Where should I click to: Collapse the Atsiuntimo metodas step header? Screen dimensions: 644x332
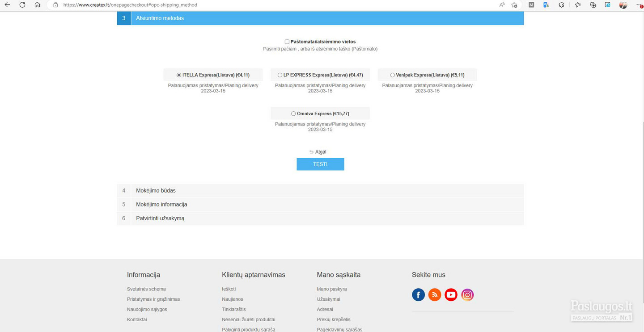pyautogui.click(x=320, y=18)
